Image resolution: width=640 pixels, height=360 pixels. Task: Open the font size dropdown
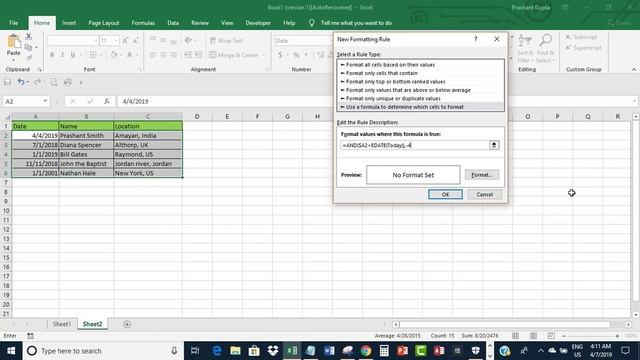[x=116, y=40]
